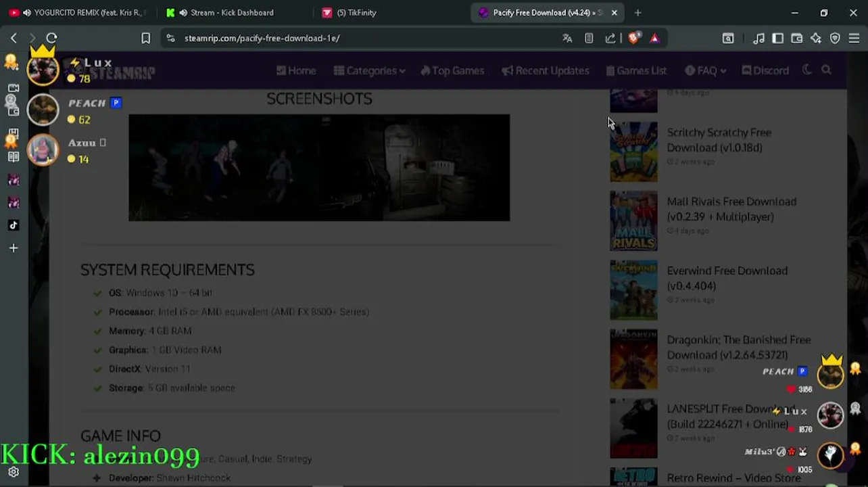The height and width of the screenshot is (487, 868).
Task: Bookmark this page with the bookmark icon
Action: [x=145, y=38]
